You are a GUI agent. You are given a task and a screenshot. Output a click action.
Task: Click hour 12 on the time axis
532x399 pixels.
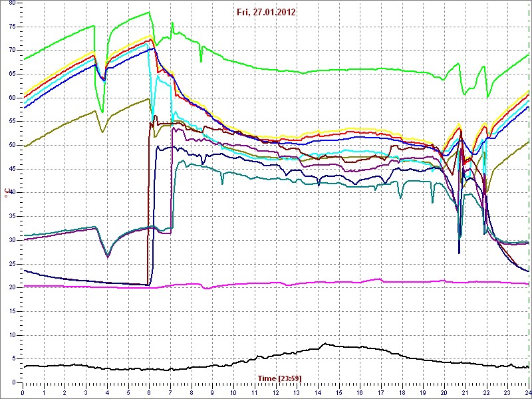click(276, 392)
